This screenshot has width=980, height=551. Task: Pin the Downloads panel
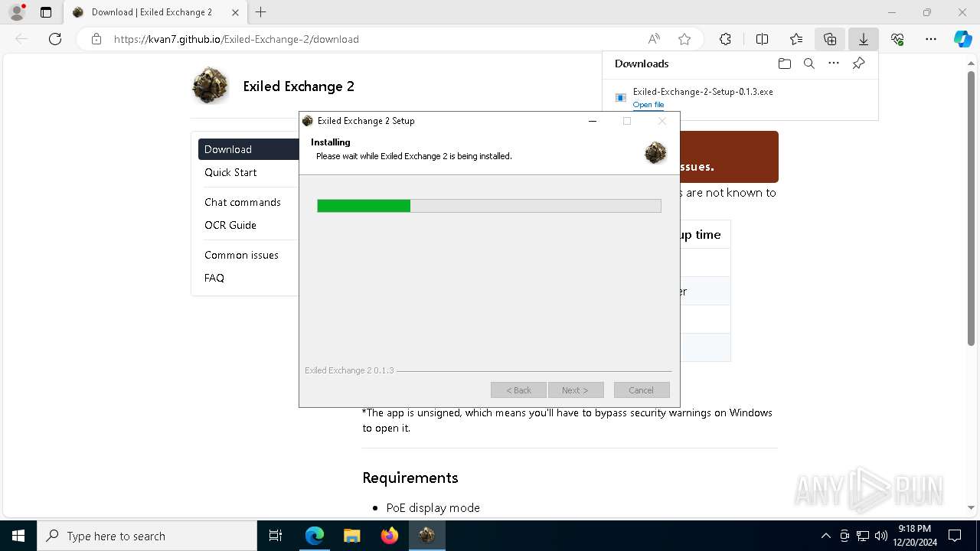point(859,64)
